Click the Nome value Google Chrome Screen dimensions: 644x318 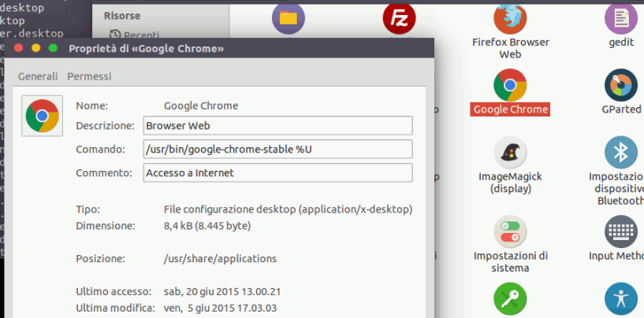pyautogui.click(x=201, y=105)
